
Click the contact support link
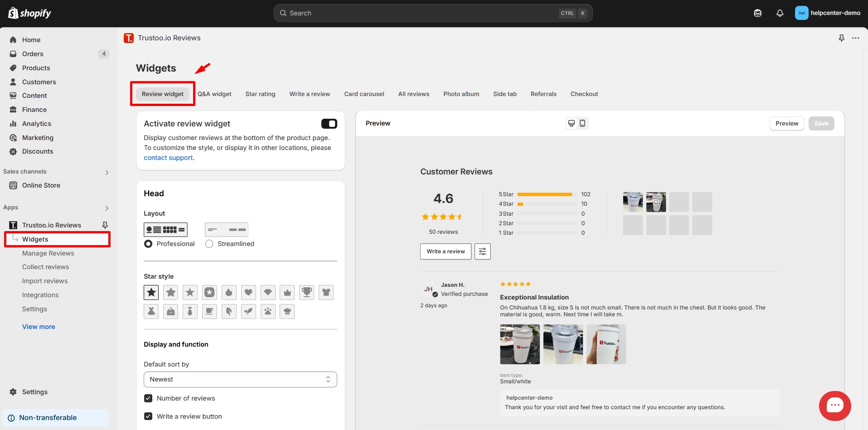(168, 158)
